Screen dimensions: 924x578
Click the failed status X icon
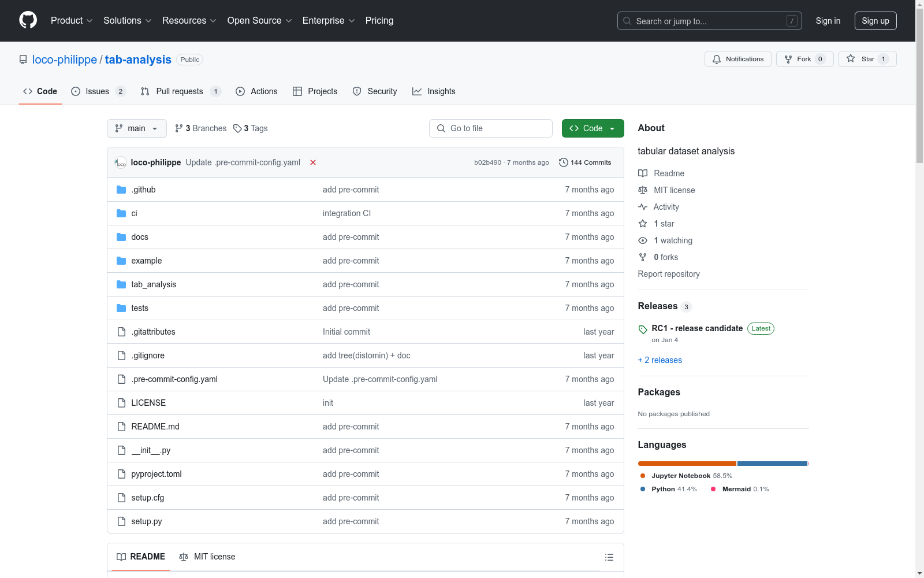[313, 162]
